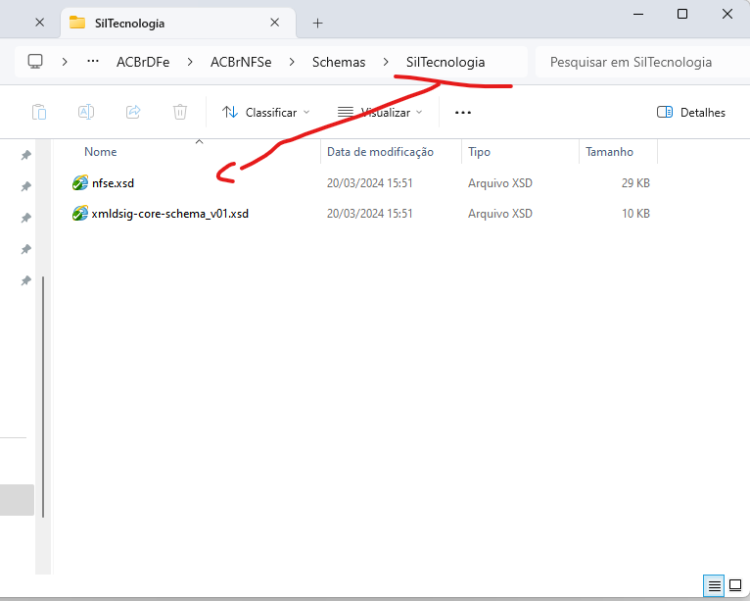
Task: Click fifth pin icon in navigation pane
Action: pos(26,280)
